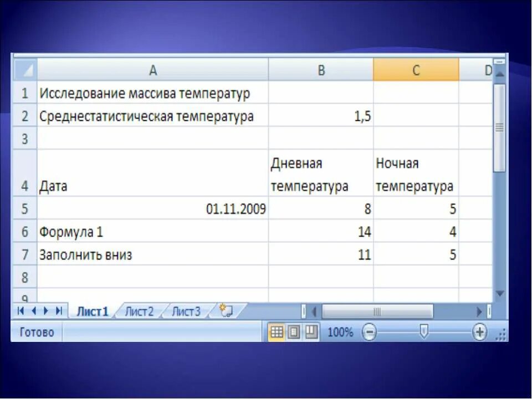The height and width of the screenshot is (399, 532).
Task: Select the Normal view icon in status bar
Action: pyautogui.click(x=277, y=331)
